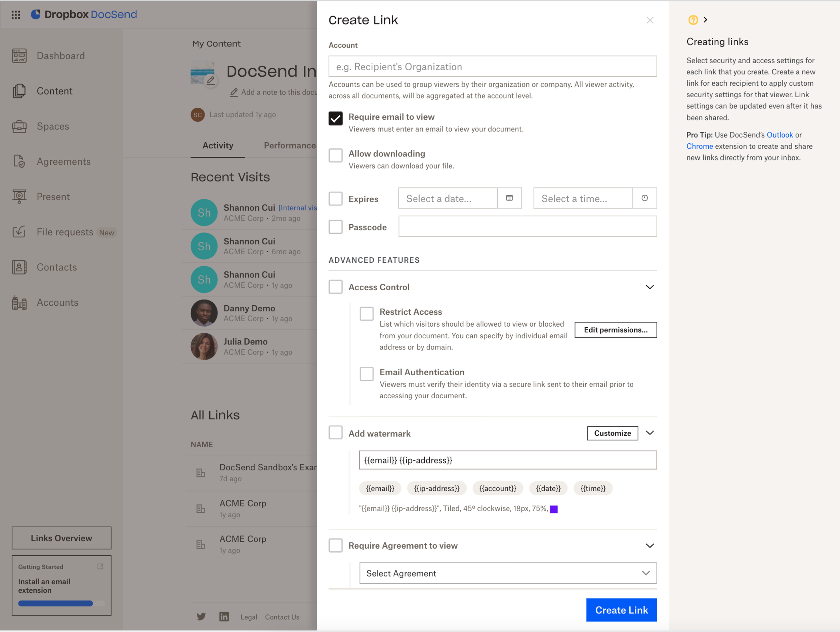Open the apps grid launcher icon
Screen dimensions: 840x632
(15, 14)
